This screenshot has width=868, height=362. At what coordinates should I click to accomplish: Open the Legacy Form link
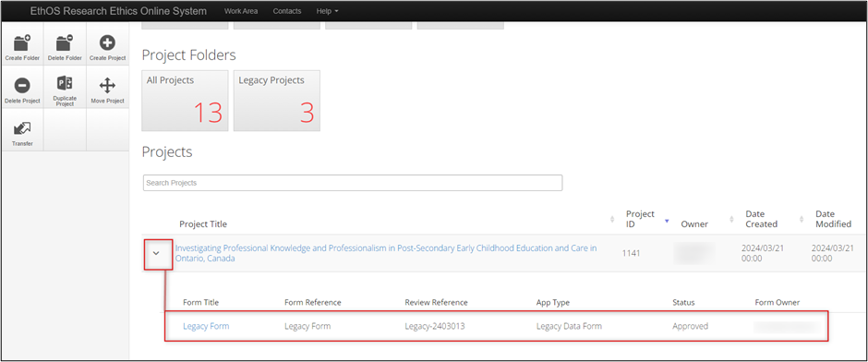[206, 326]
